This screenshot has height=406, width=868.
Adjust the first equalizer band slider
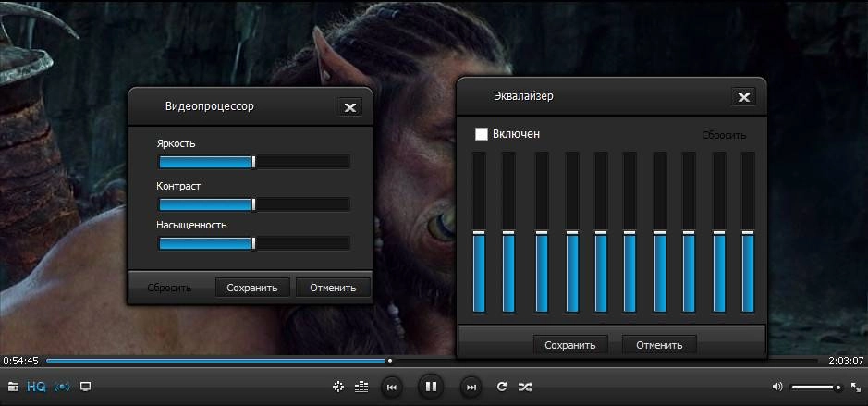tap(479, 233)
